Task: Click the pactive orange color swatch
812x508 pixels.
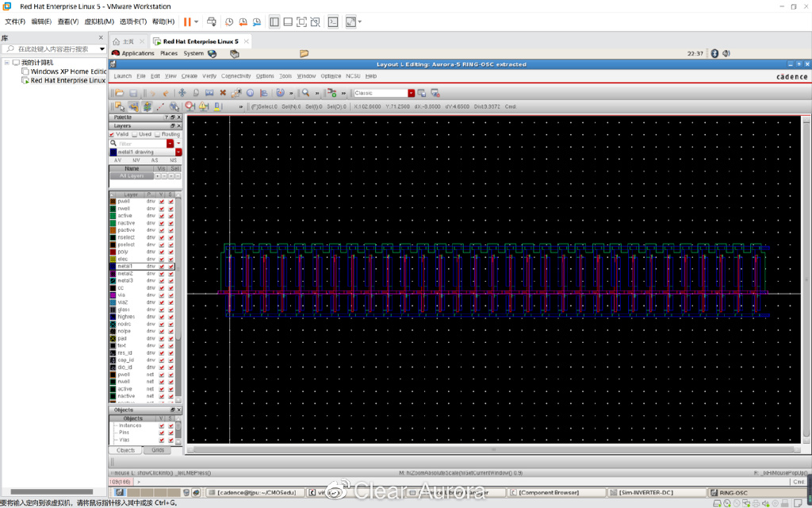Action: [113, 230]
